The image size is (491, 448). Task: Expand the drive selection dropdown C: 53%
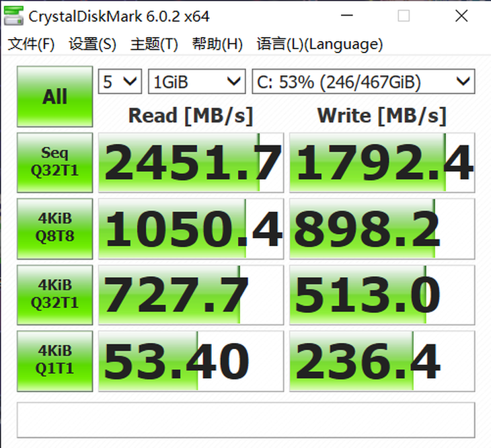(363, 81)
